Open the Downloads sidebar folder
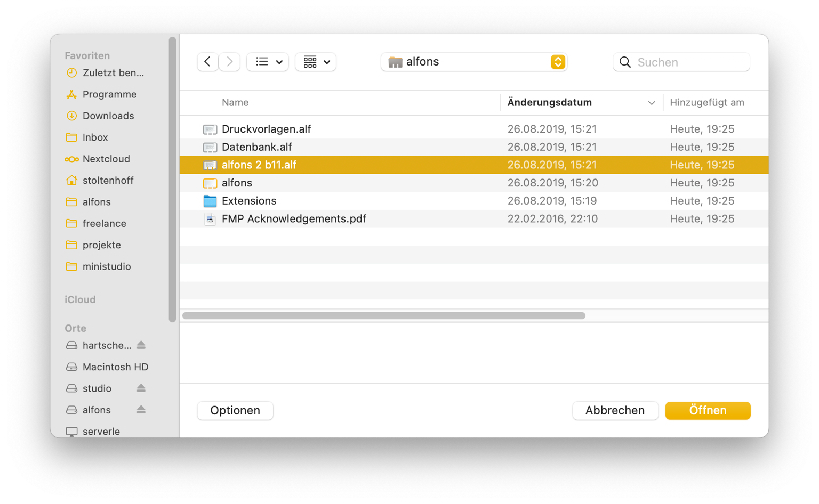 pyautogui.click(x=108, y=116)
